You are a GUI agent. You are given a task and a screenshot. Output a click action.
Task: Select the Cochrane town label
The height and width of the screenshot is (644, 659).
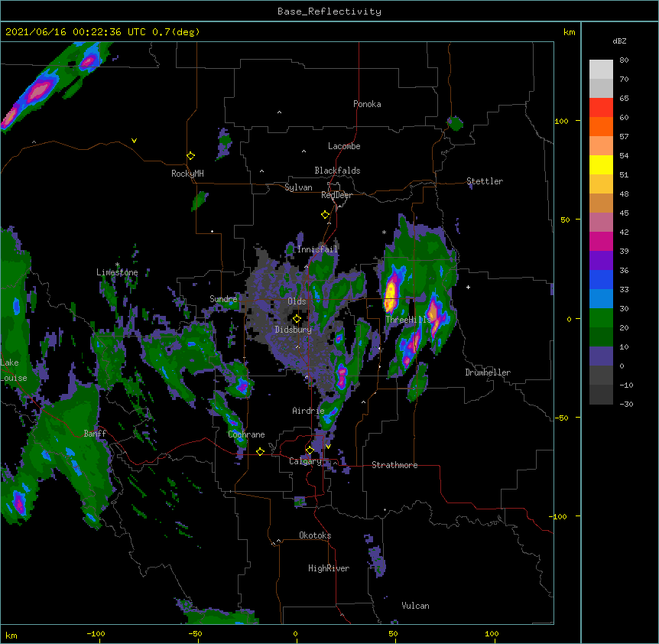point(246,434)
